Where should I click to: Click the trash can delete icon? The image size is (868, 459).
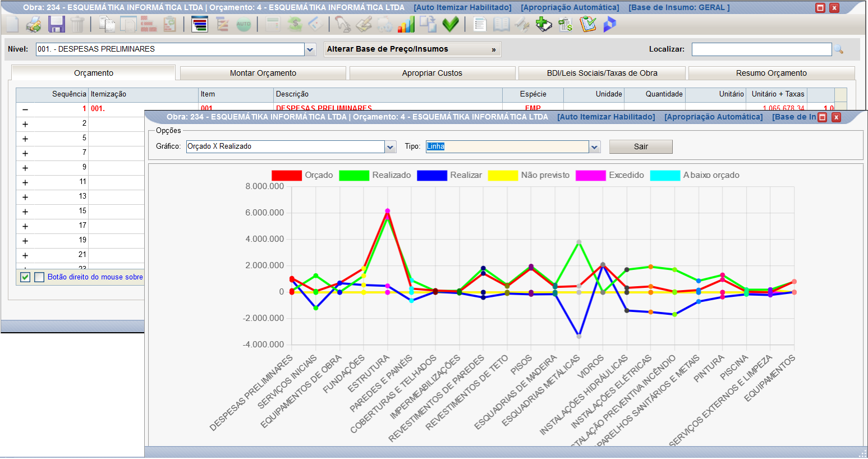[x=77, y=24]
